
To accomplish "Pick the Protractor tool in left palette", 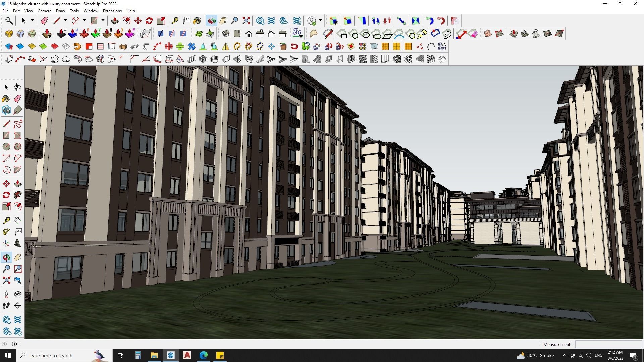I will [x=6, y=232].
